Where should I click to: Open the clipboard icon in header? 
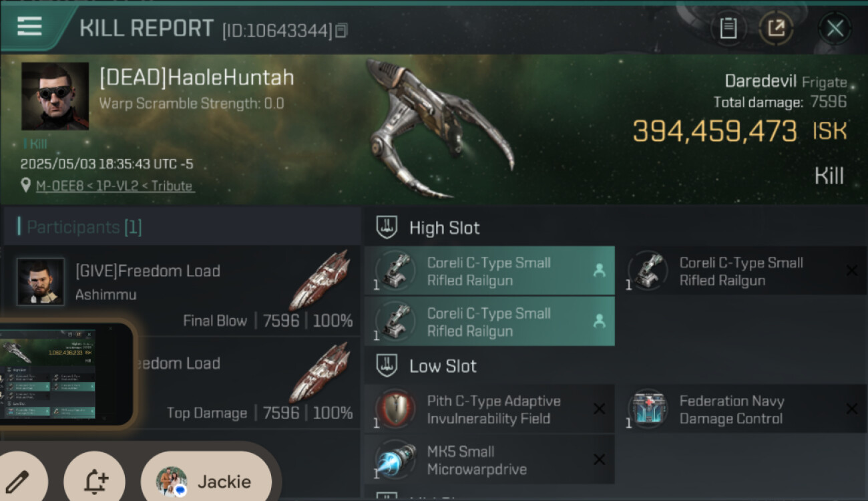(x=728, y=28)
